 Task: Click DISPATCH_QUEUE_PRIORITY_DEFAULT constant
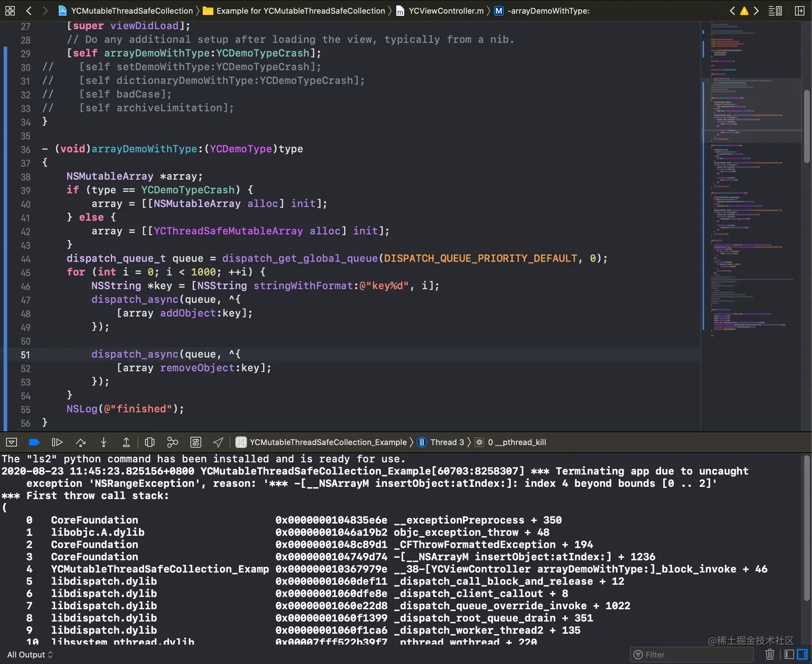pos(481,258)
